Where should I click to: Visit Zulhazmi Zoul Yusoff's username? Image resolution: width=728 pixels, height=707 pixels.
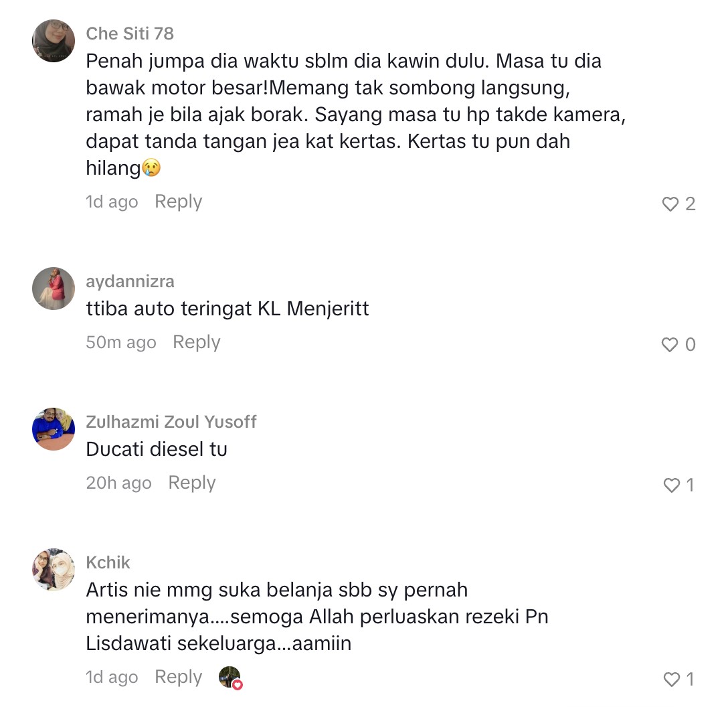171,422
